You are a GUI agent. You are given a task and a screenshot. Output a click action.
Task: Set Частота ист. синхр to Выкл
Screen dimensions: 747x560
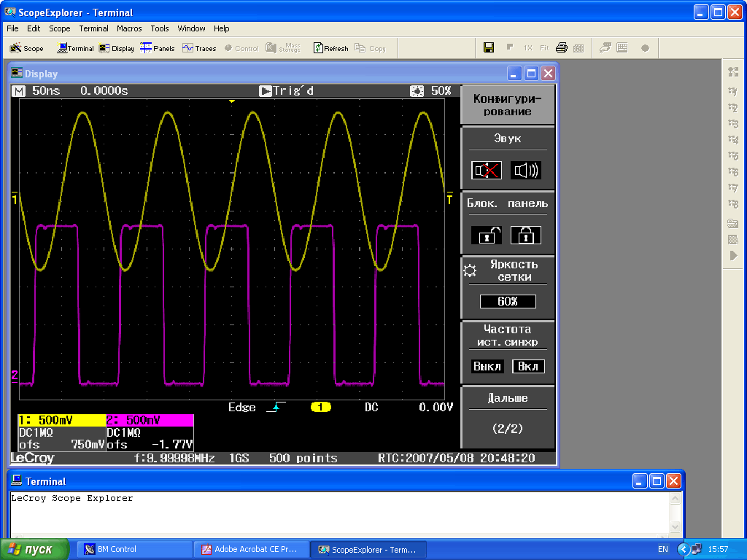tap(487, 366)
